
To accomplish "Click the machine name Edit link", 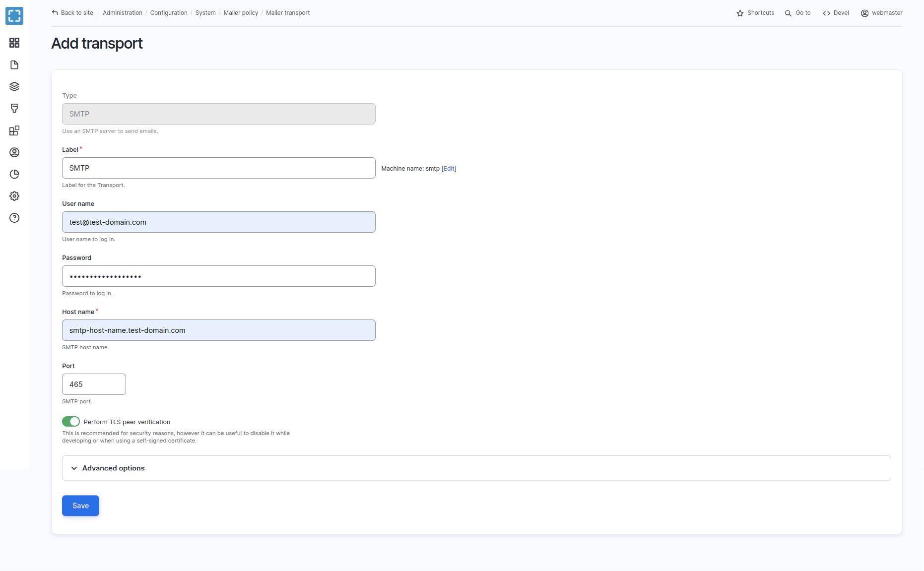I will [x=449, y=169].
